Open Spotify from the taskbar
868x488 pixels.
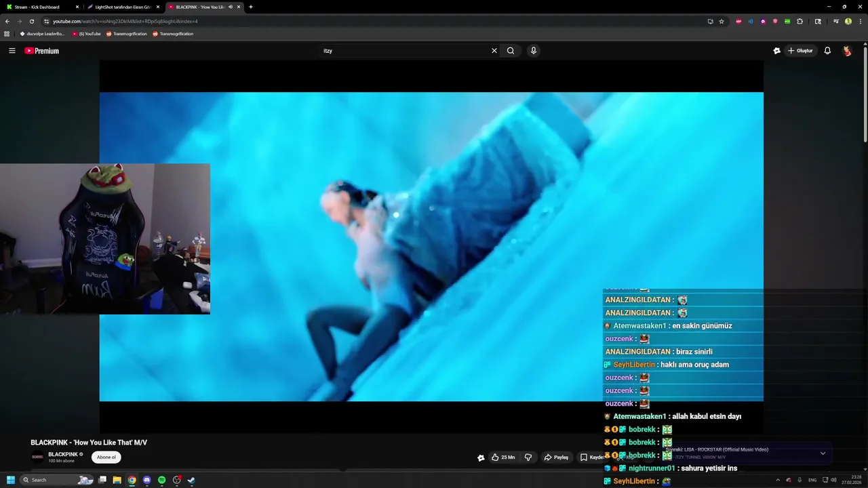pos(162,480)
